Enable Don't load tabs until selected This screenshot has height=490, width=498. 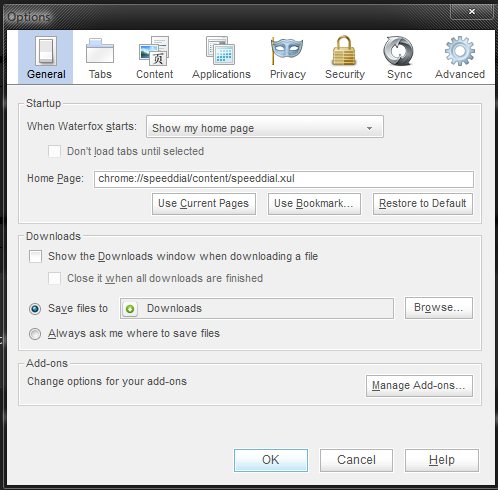55,151
